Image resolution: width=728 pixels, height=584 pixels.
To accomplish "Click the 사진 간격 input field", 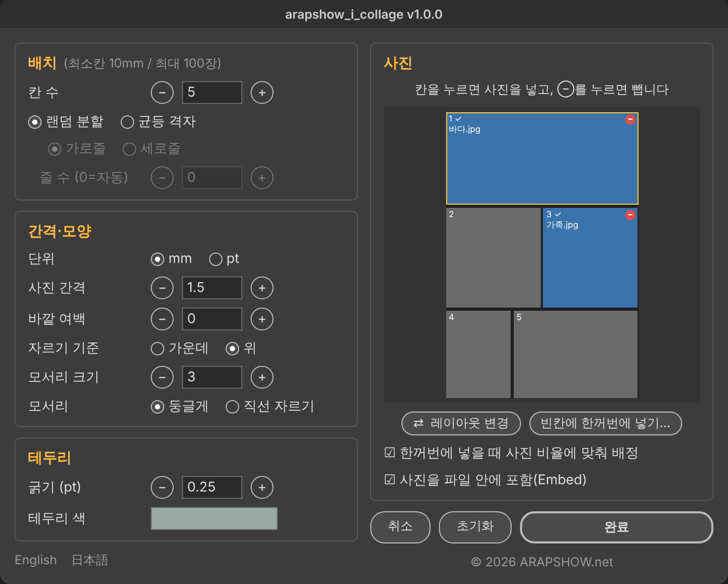I will tap(212, 288).
